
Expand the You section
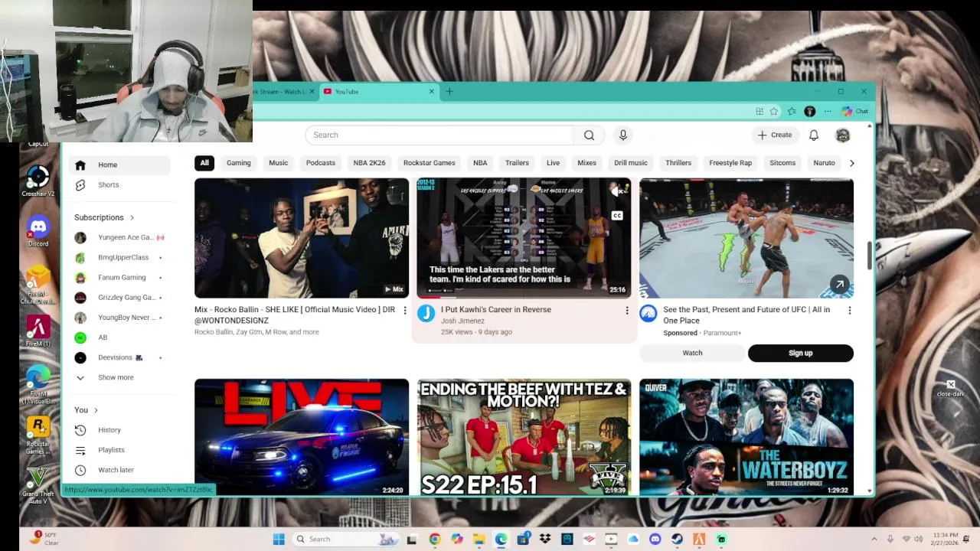click(87, 410)
